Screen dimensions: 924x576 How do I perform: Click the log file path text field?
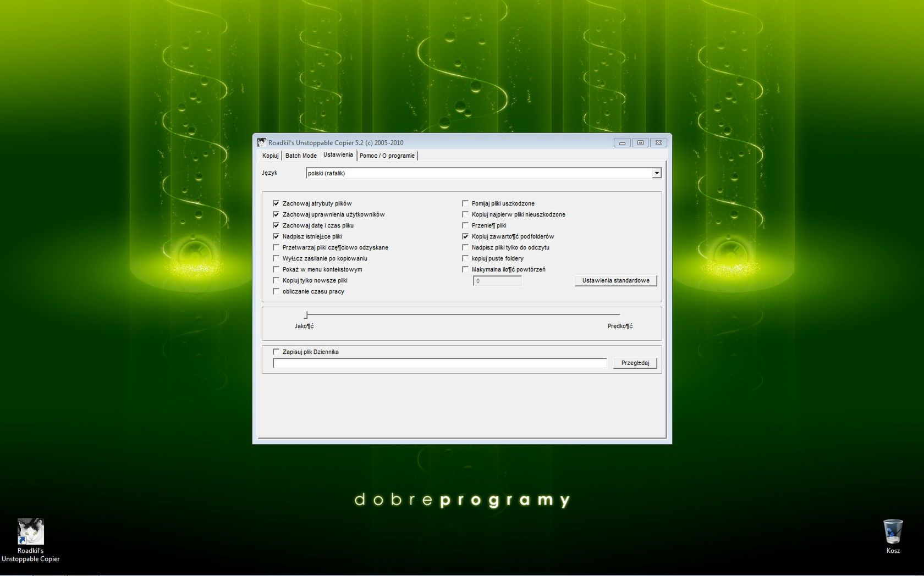tap(440, 363)
